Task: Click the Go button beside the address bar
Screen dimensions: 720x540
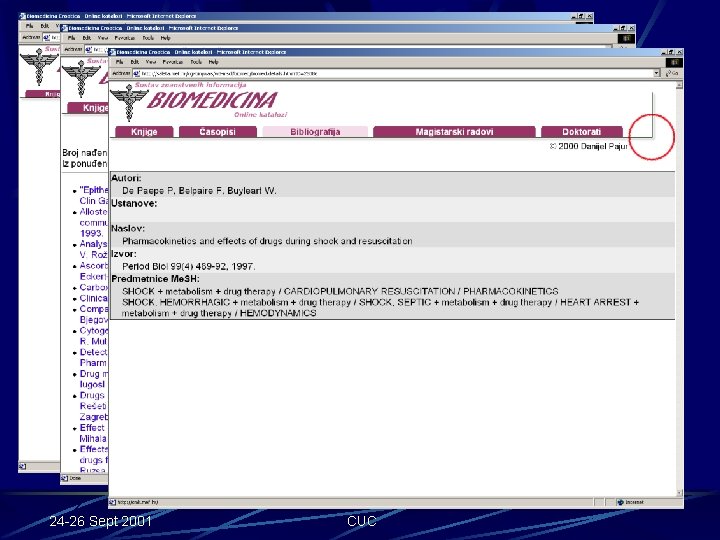Action: point(672,73)
